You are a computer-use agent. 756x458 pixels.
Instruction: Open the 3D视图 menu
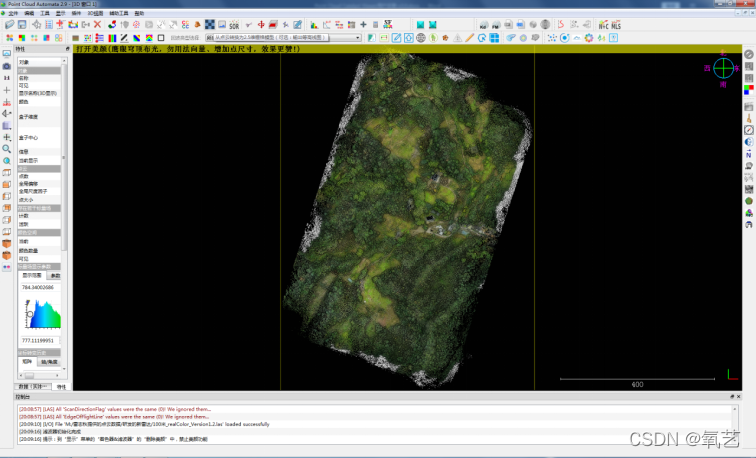(95, 13)
